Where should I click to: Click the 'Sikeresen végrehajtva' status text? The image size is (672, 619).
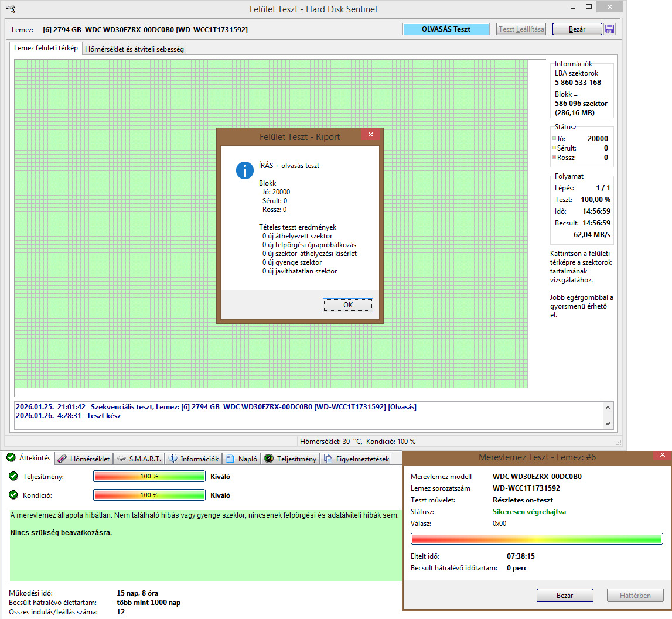point(529,511)
